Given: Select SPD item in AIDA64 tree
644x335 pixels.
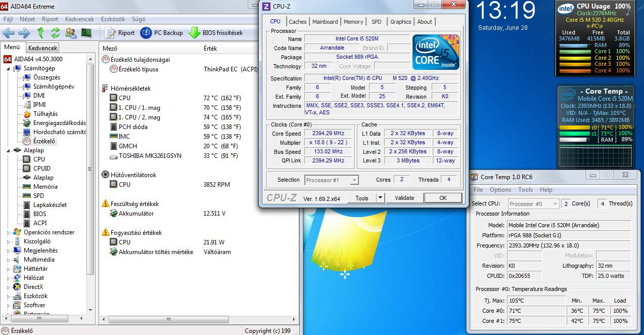Looking at the screenshot, I should (38, 196).
